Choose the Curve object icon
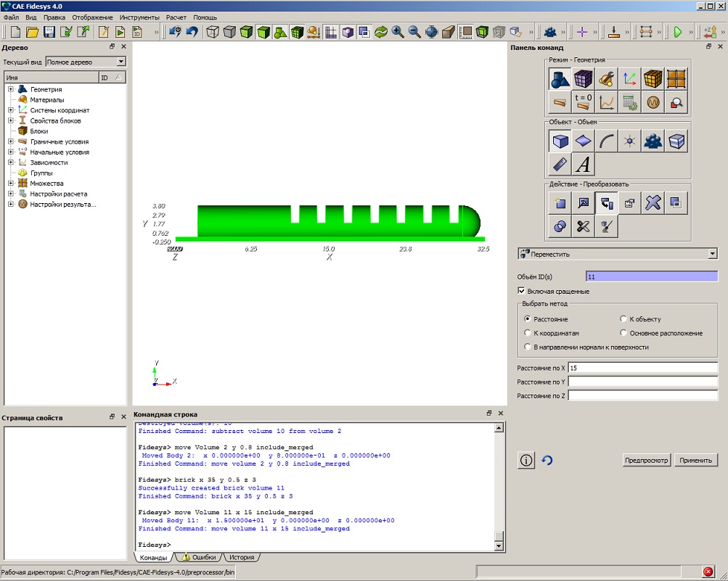 tap(606, 141)
